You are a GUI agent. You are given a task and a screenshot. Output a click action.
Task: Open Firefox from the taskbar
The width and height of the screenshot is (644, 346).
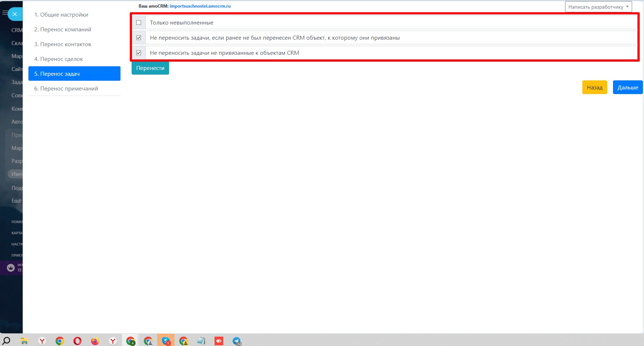pyautogui.click(x=95, y=341)
